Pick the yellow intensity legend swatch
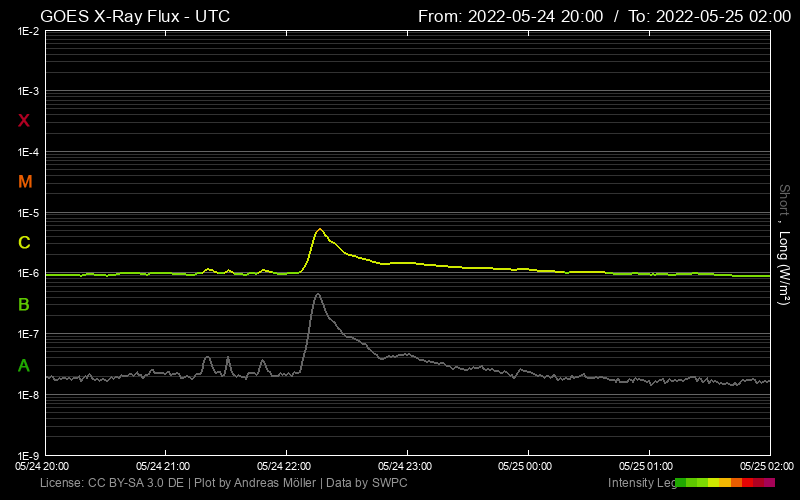Viewport: 800px width, 500px height. tap(714, 483)
